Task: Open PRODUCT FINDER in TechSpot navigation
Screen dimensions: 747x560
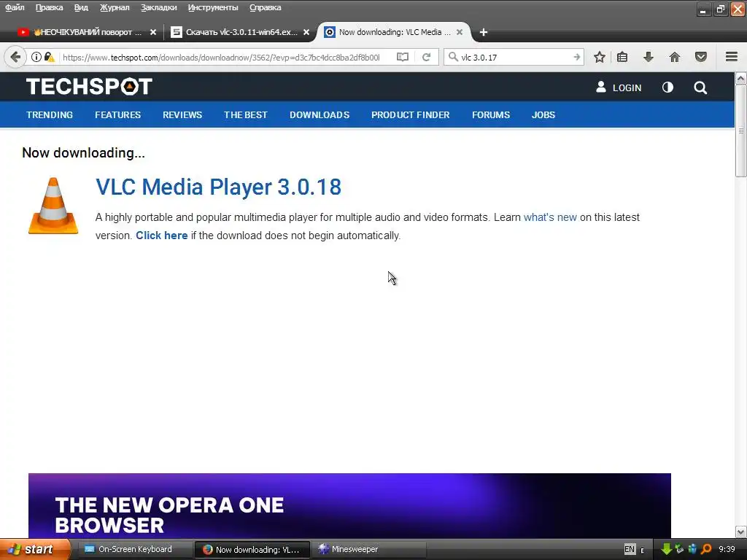Action: pyautogui.click(x=411, y=114)
